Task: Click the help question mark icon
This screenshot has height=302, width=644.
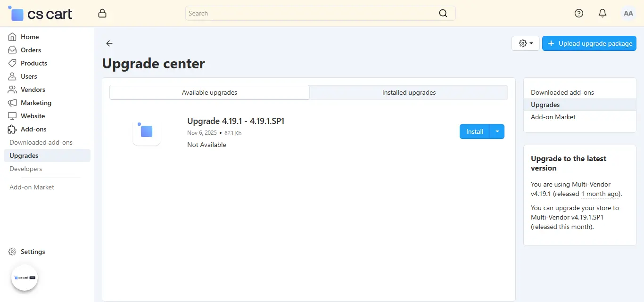Action: pos(579,13)
